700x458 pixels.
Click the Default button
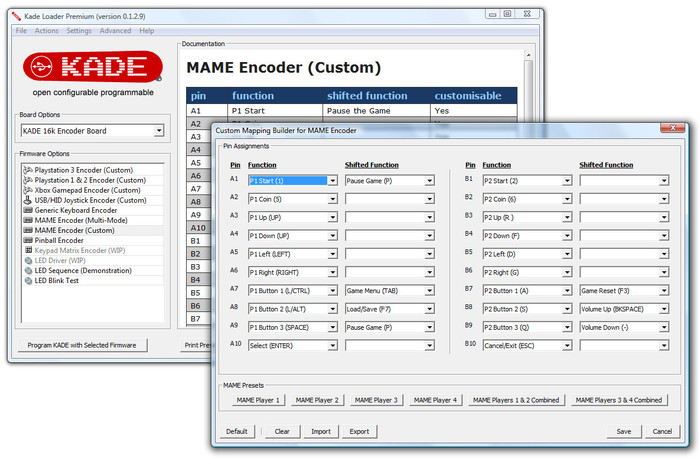(237, 431)
